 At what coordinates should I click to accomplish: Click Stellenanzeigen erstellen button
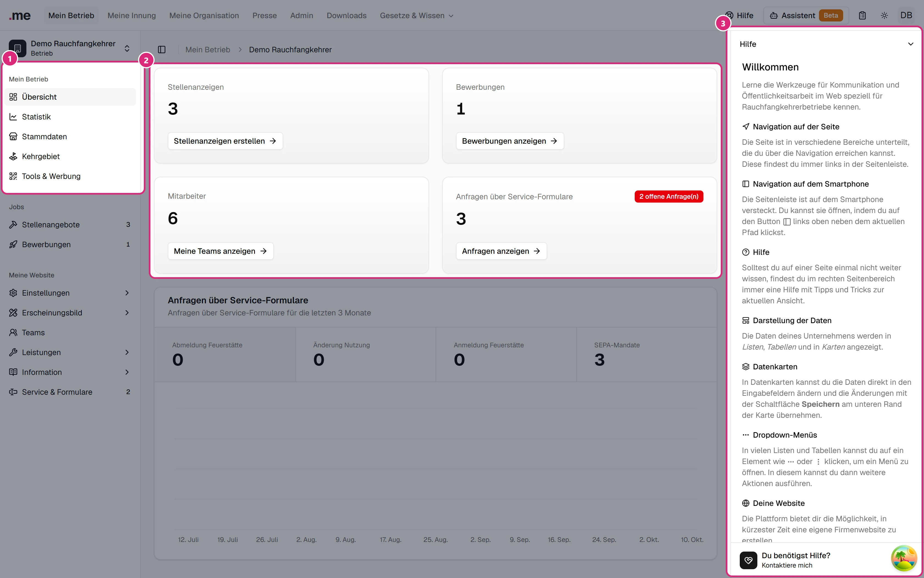225,141
